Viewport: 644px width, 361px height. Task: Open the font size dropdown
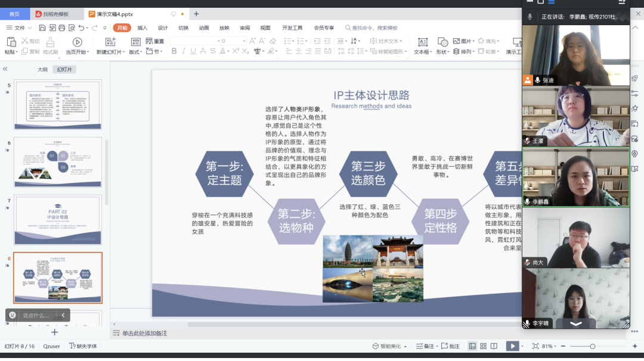coord(244,41)
